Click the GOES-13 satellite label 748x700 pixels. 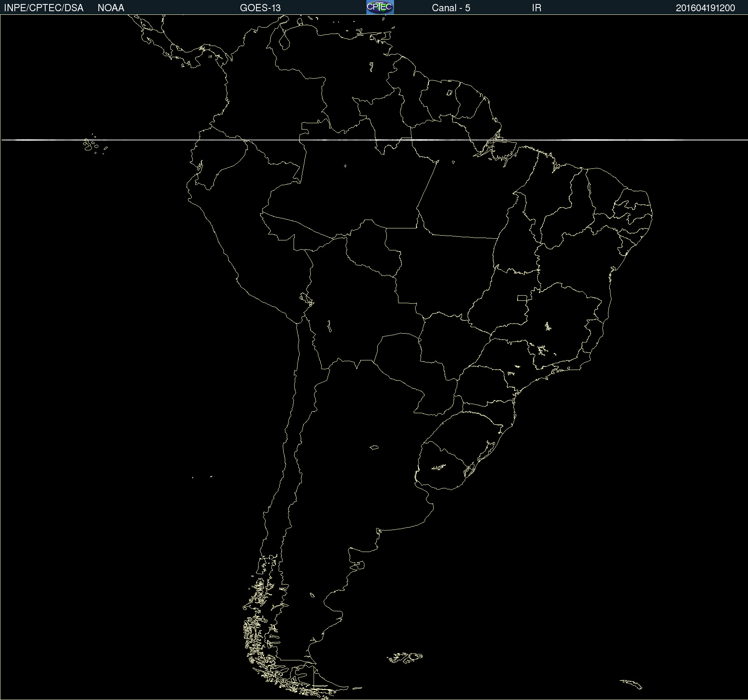click(260, 8)
